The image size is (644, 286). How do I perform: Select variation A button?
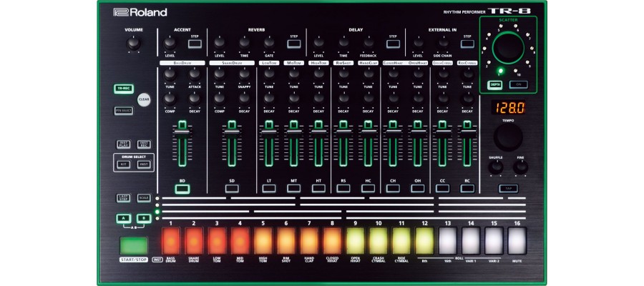tap(123, 218)
